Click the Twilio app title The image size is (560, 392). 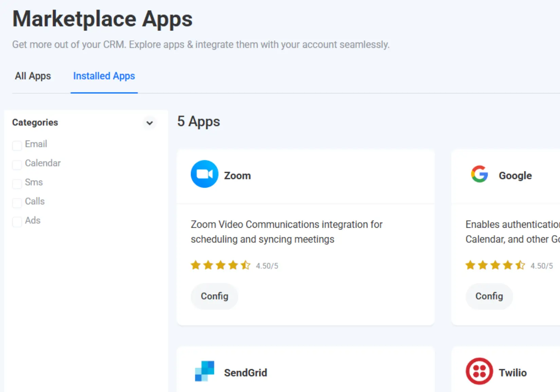(512, 373)
